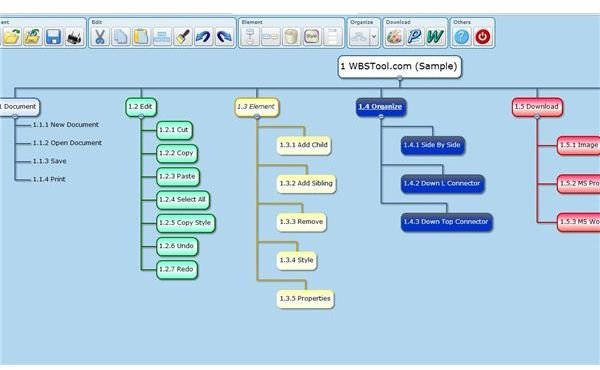Collapse the 1.2 Edit branch
The height and width of the screenshot is (370, 600).
141,116
